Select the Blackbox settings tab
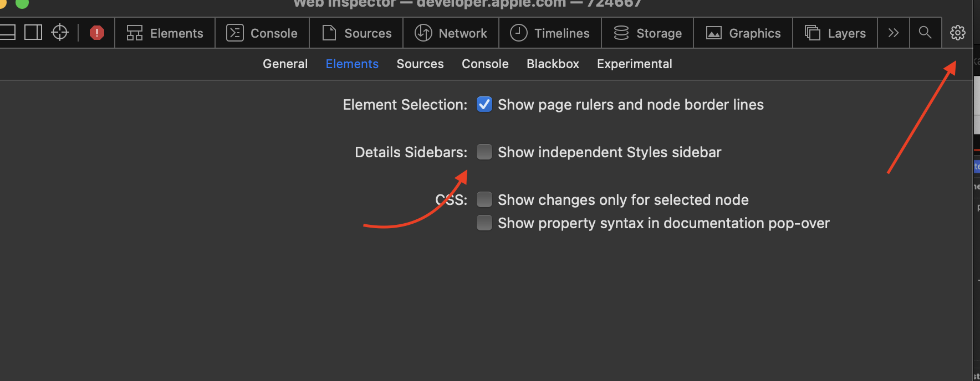 click(x=553, y=64)
